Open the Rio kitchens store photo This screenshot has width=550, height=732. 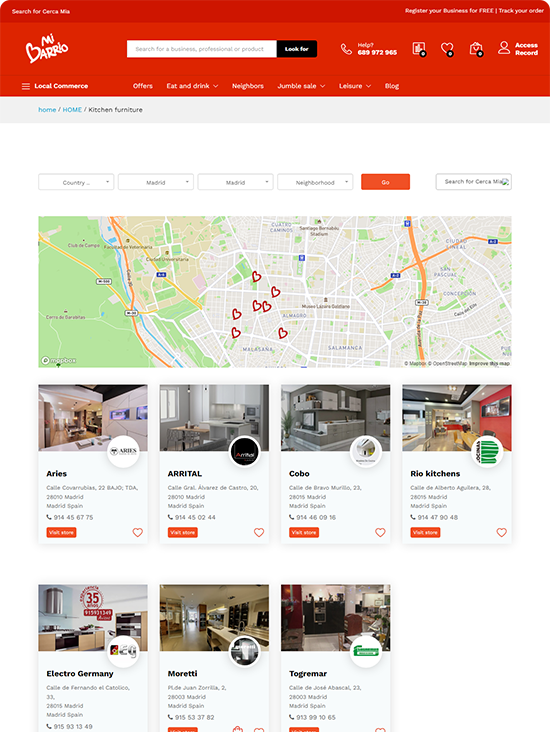(457, 418)
